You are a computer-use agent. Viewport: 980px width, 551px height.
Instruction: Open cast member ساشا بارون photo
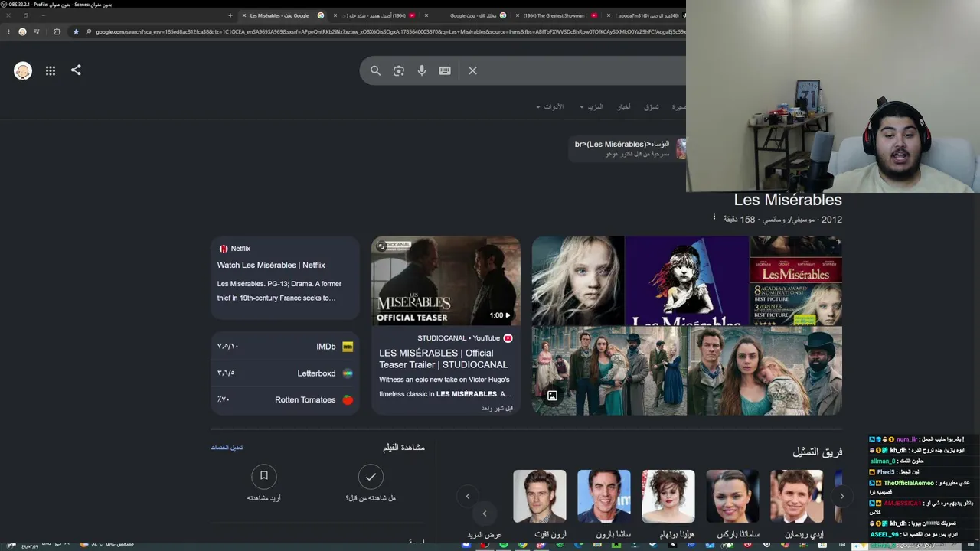(604, 497)
